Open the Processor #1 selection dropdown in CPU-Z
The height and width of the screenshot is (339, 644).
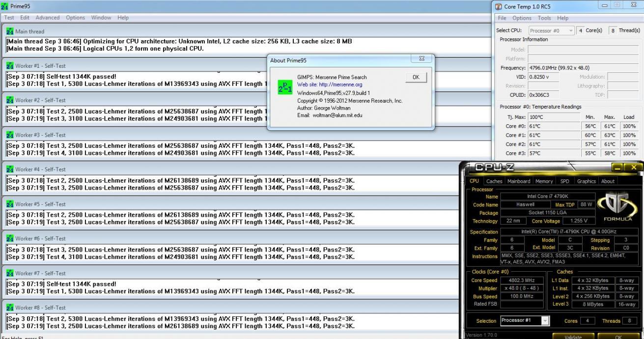point(525,320)
